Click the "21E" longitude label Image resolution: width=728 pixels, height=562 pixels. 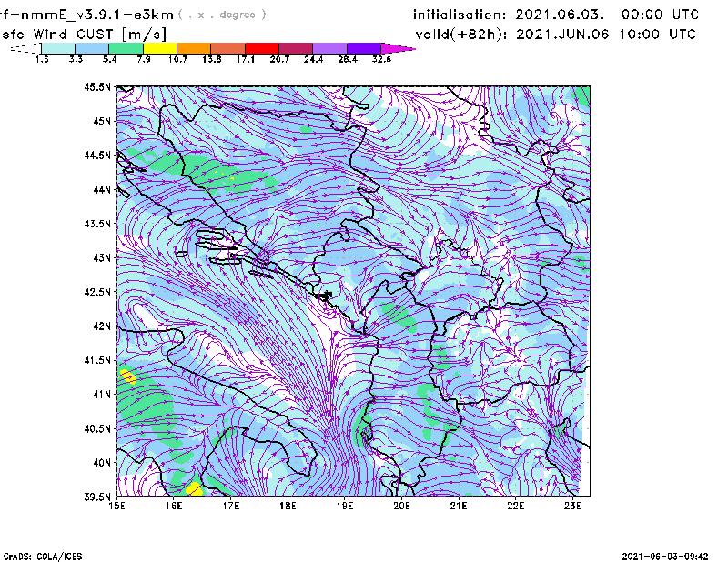459,506
